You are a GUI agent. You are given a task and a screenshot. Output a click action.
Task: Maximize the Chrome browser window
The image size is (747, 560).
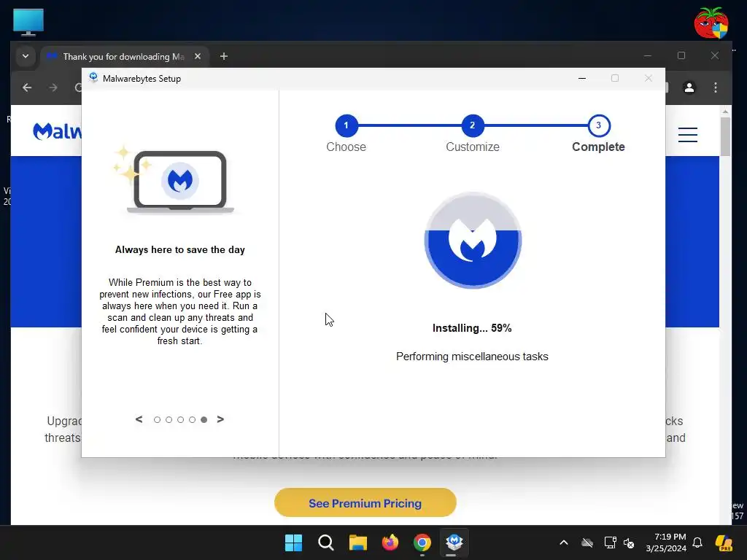681,55
